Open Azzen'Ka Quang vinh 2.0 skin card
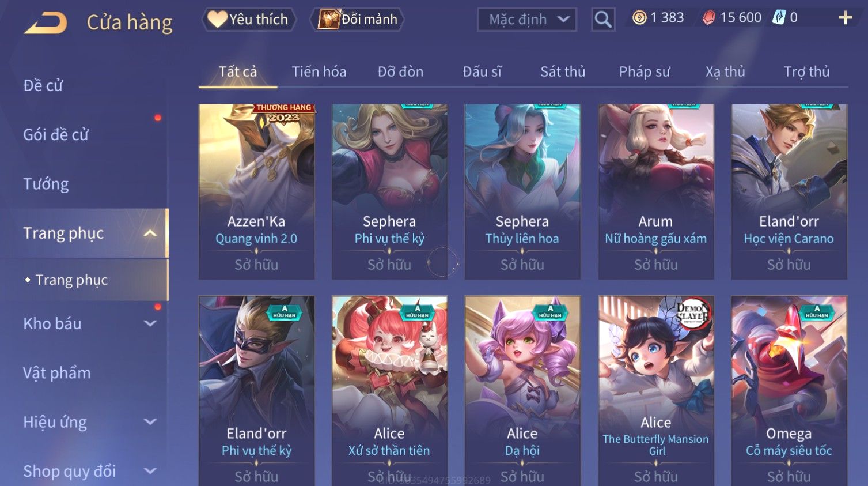The width and height of the screenshot is (868, 486). (x=256, y=192)
